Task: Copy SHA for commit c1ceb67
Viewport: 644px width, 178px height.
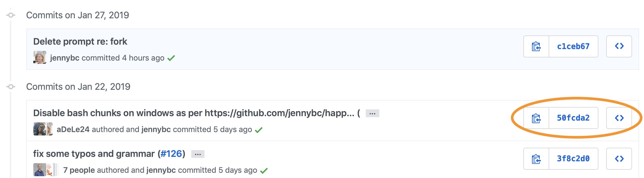Action: coord(536,46)
